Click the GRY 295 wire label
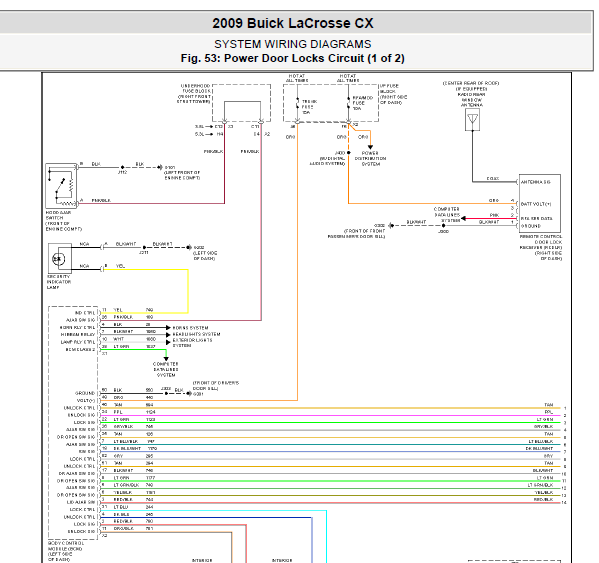The image size is (599, 563). (x=133, y=456)
